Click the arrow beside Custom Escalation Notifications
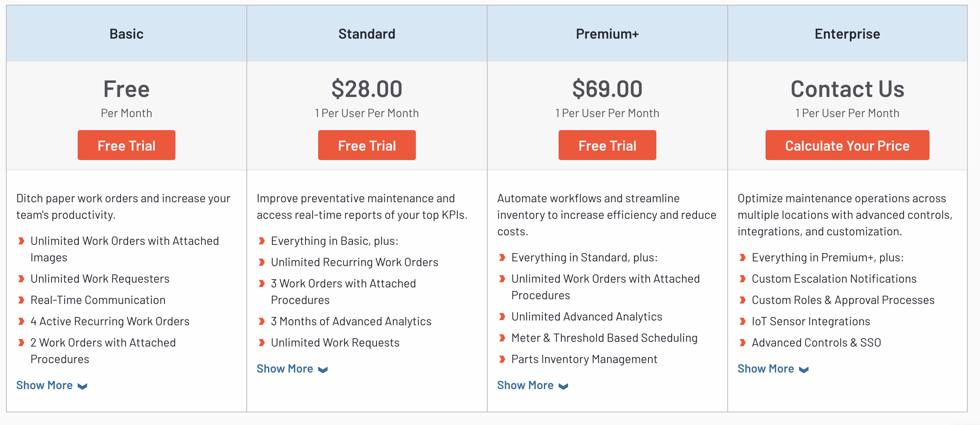Screen dimensions: 980x425 tap(743, 279)
